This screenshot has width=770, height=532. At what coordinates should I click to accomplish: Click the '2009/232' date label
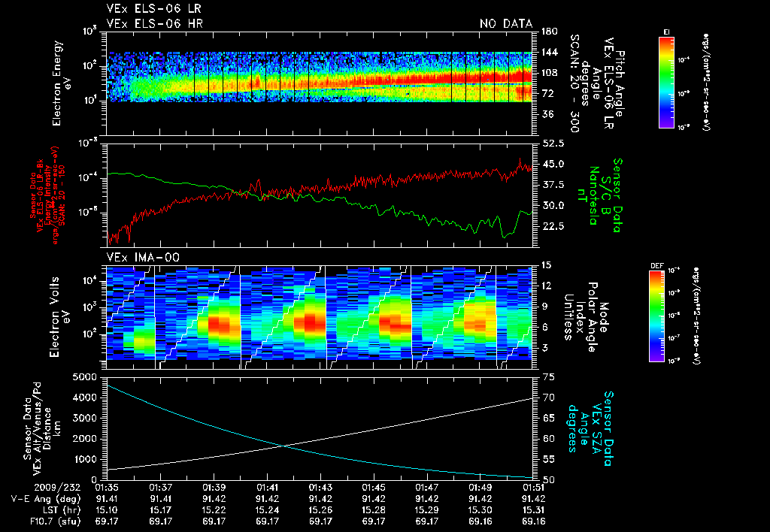pos(58,488)
